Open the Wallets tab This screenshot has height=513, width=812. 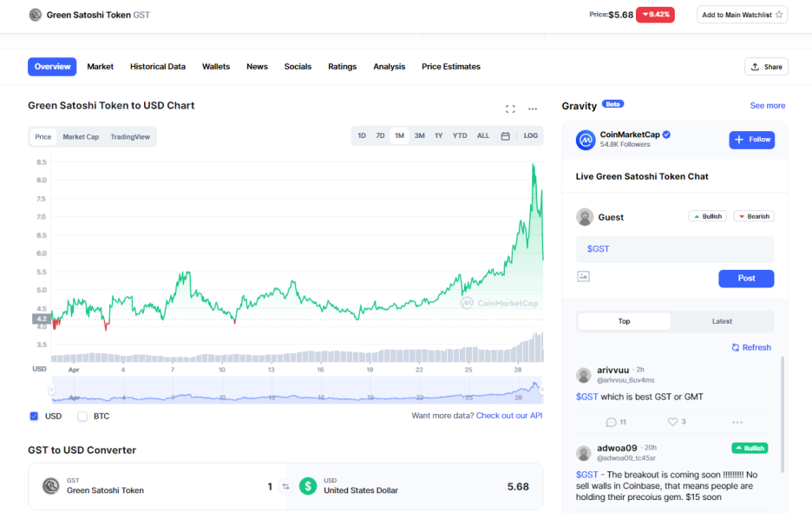coord(216,67)
